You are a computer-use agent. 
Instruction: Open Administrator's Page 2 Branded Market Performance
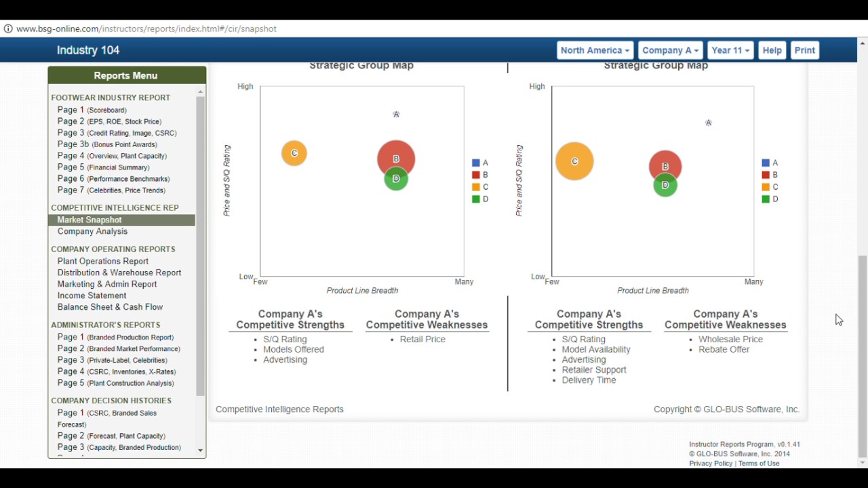click(119, 348)
